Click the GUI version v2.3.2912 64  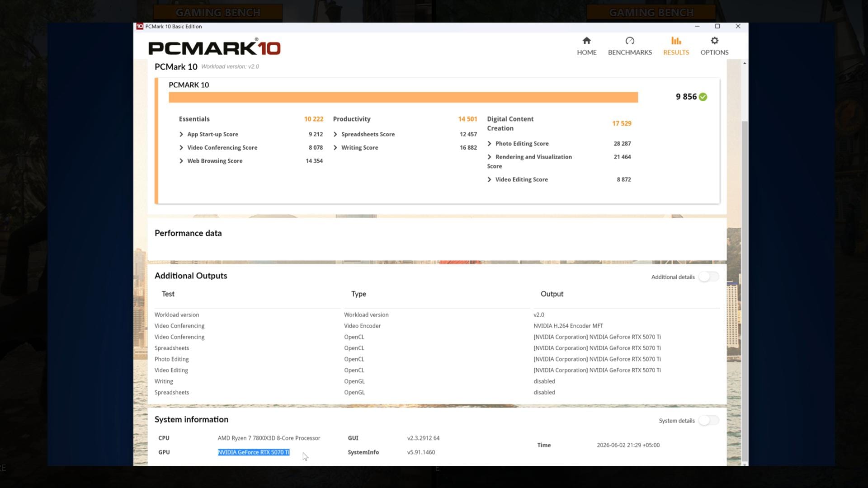[423, 438]
